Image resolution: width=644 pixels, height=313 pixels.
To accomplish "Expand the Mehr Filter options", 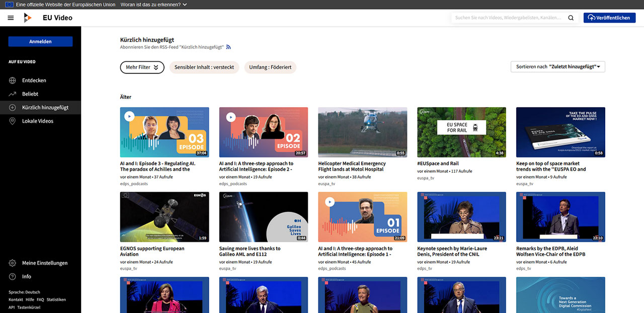I will coord(142,67).
